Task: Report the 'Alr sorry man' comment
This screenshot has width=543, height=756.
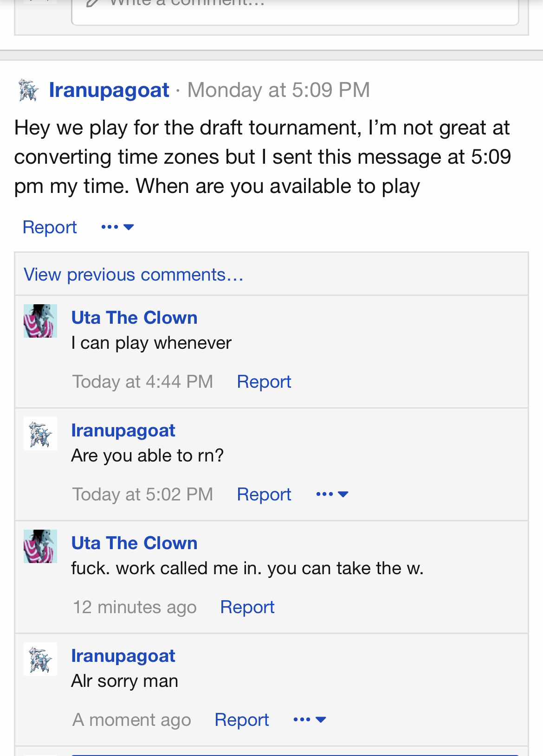Action: 242,720
